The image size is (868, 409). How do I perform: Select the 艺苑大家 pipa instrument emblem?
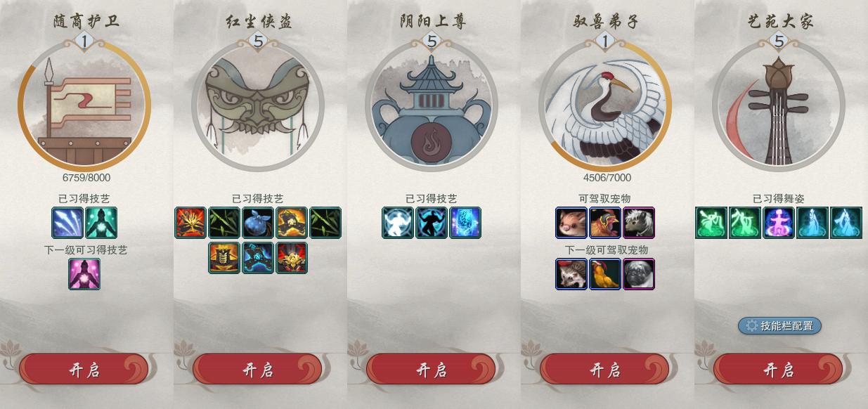[779, 105]
